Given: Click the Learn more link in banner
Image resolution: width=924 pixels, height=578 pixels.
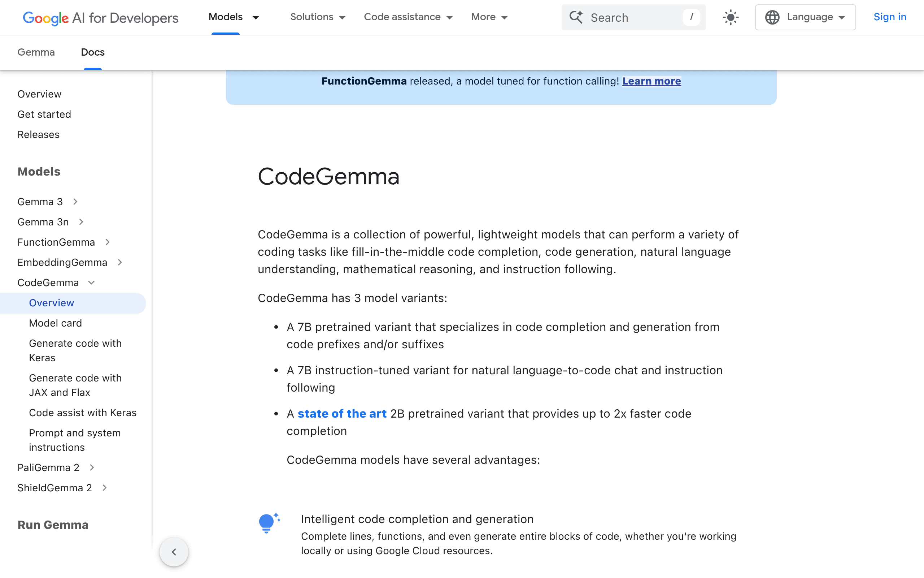Looking at the screenshot, I should point(651,81).
